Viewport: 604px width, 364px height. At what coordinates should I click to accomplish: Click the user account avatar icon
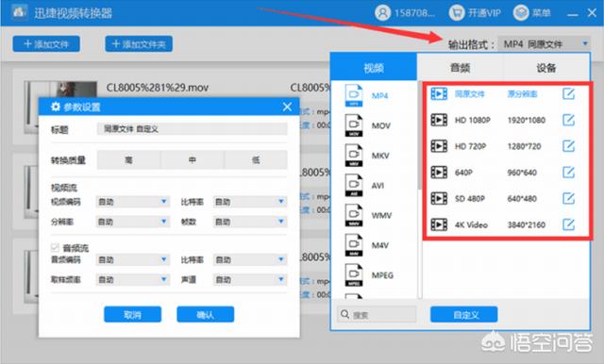(x=383, y=12)
